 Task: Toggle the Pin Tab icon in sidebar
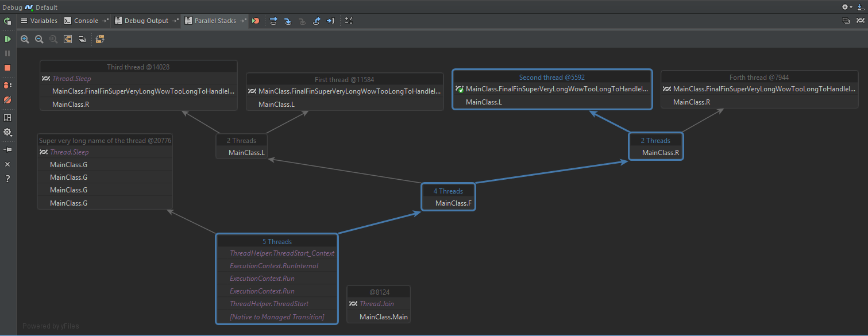pyautogui.click(x=7, y=149)
